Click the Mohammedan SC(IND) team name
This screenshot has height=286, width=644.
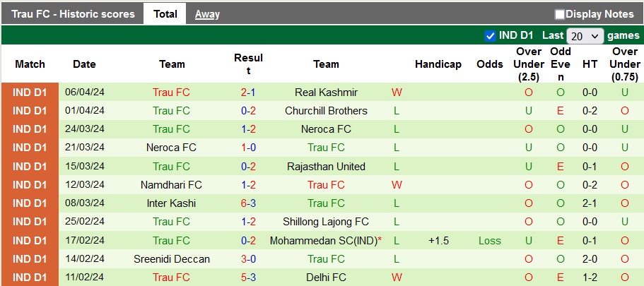coord(323,241)
